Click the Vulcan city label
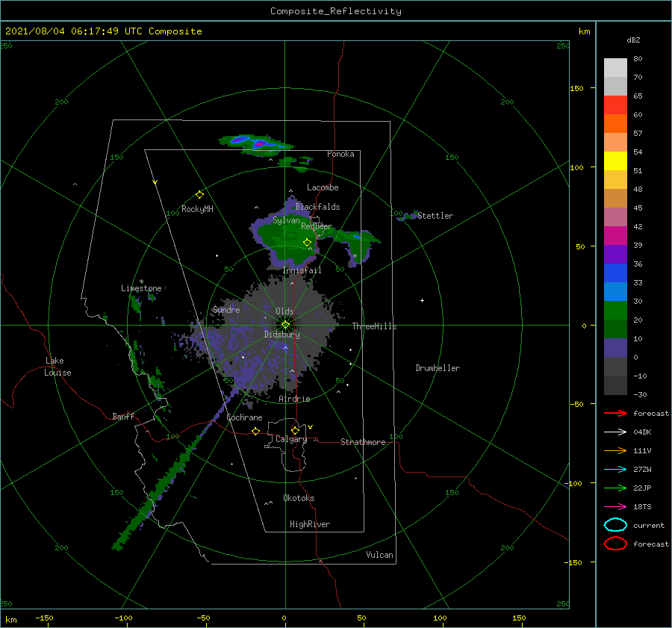Screen dimensions: 672x628 (379, 555)
